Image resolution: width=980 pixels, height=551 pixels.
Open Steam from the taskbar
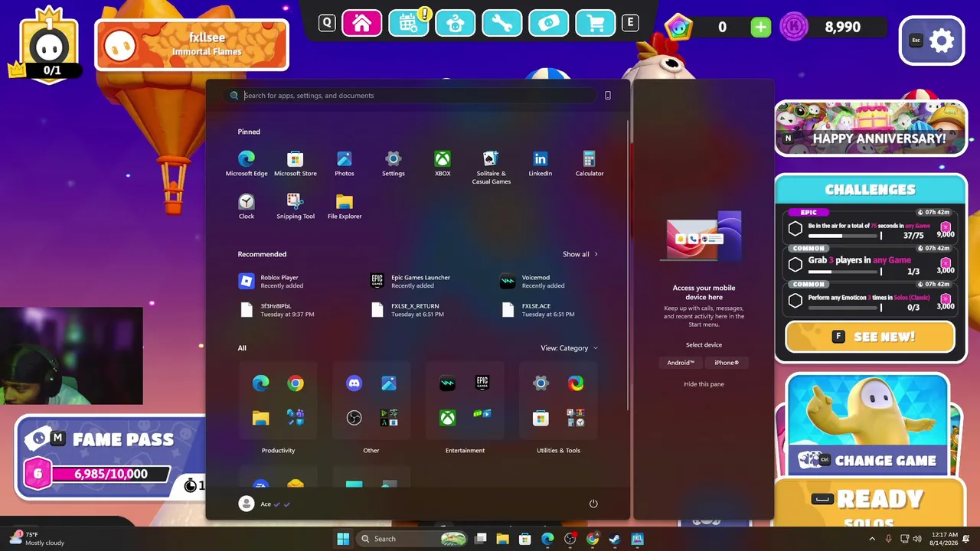coord(614,539)
